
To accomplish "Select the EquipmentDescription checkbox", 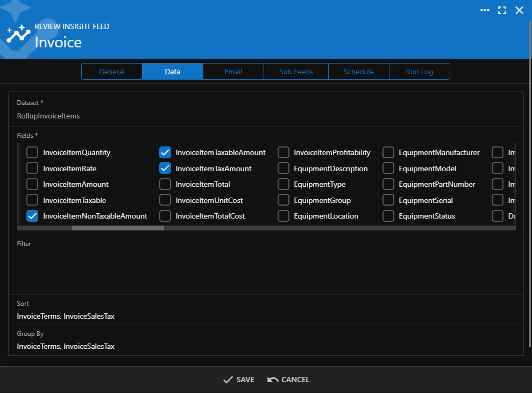I will coord(283,168).
